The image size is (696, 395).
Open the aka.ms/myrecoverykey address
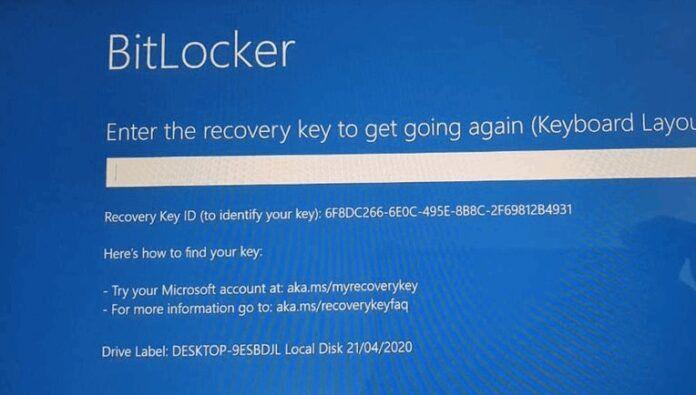[x=352, y=287]
